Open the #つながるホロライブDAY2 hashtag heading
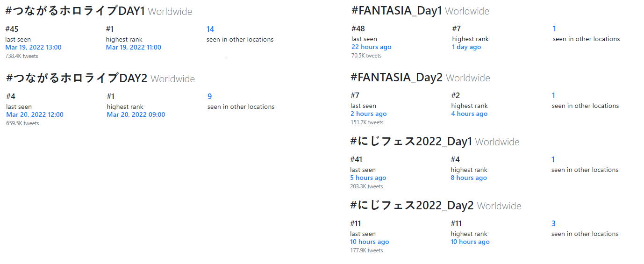The image size is (644, 264). tap(77, 78)
